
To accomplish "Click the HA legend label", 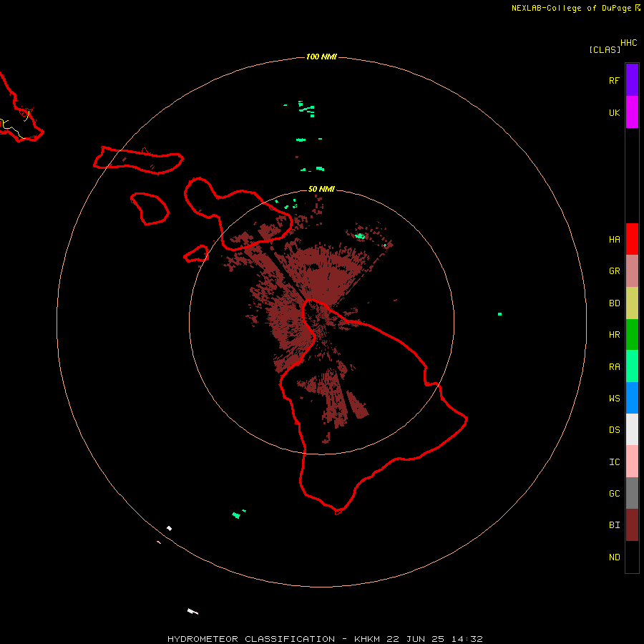I will 614,239.
